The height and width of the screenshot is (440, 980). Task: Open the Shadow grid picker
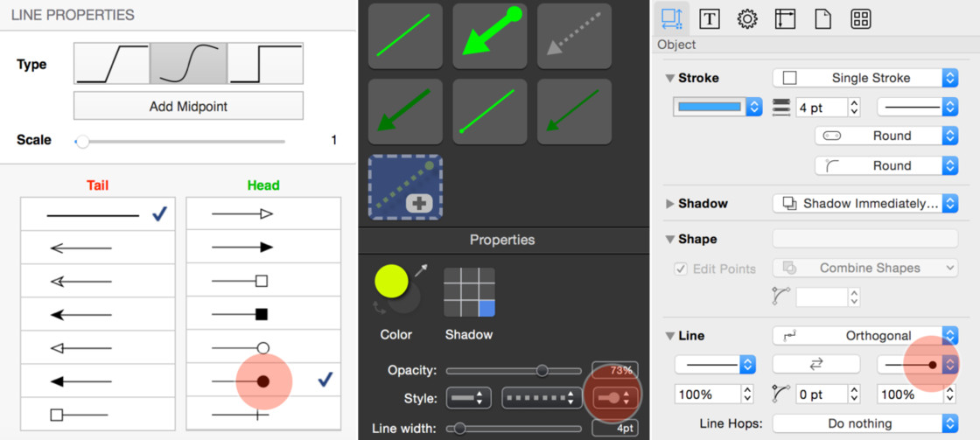pyautogui.click(x=469, y=292)
